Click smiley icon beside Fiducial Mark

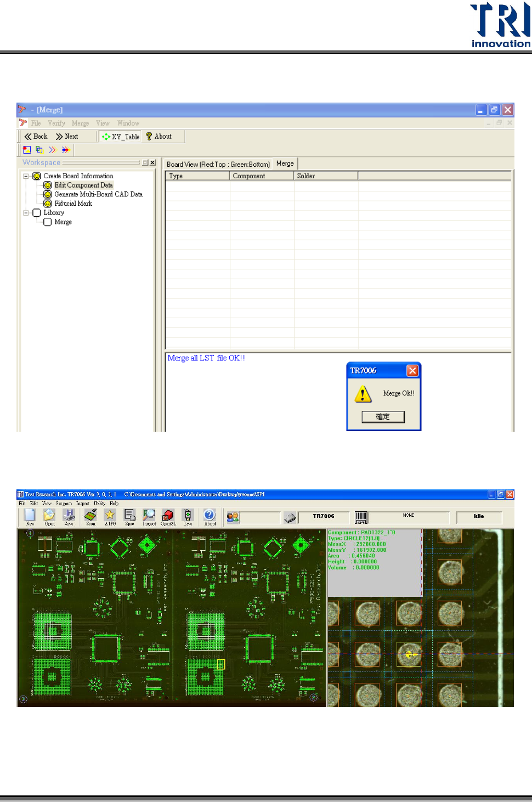click(48, 204)
